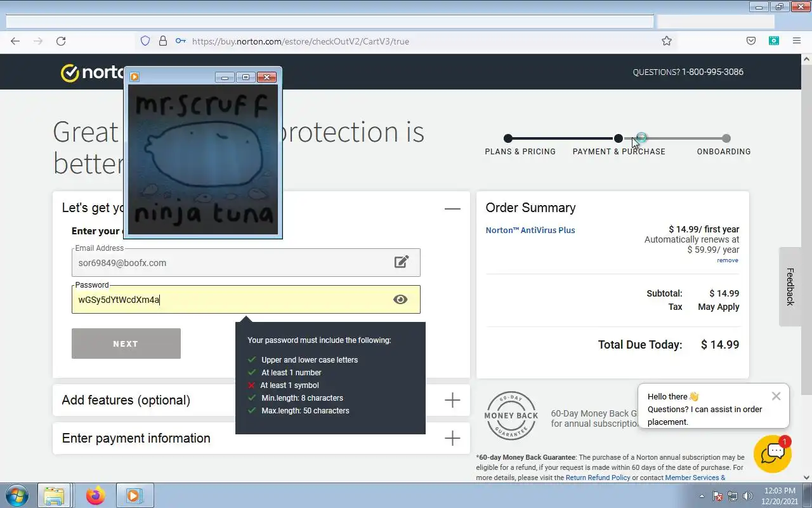This screenshot has width=812, height=508.
Task: Click the Onboarding step dot
Action: tap(726, 138)
